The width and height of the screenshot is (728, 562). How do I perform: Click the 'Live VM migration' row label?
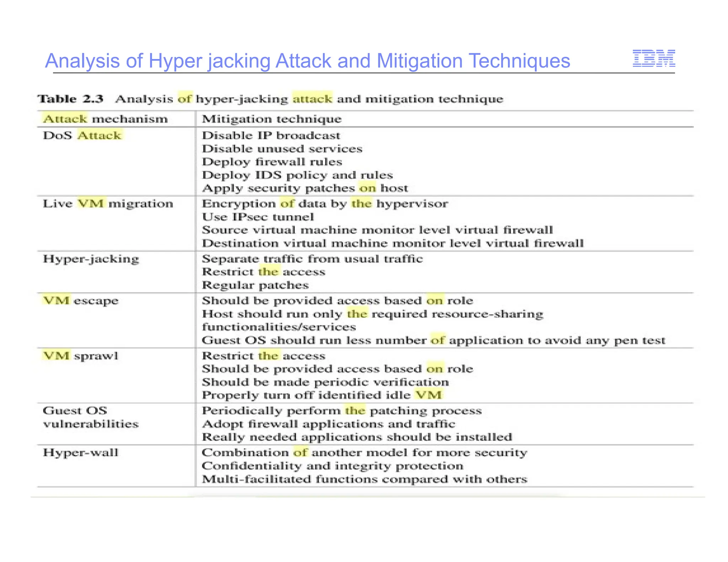[108, 204]
